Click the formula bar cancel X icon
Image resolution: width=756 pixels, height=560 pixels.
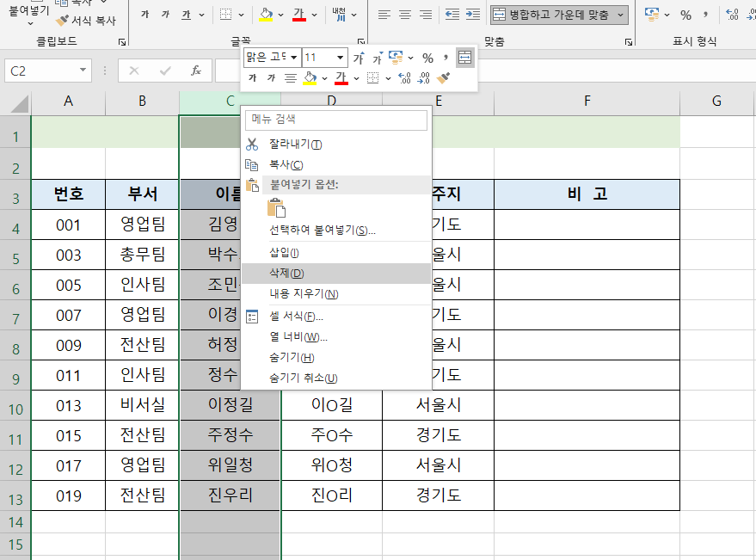[134, 71]
